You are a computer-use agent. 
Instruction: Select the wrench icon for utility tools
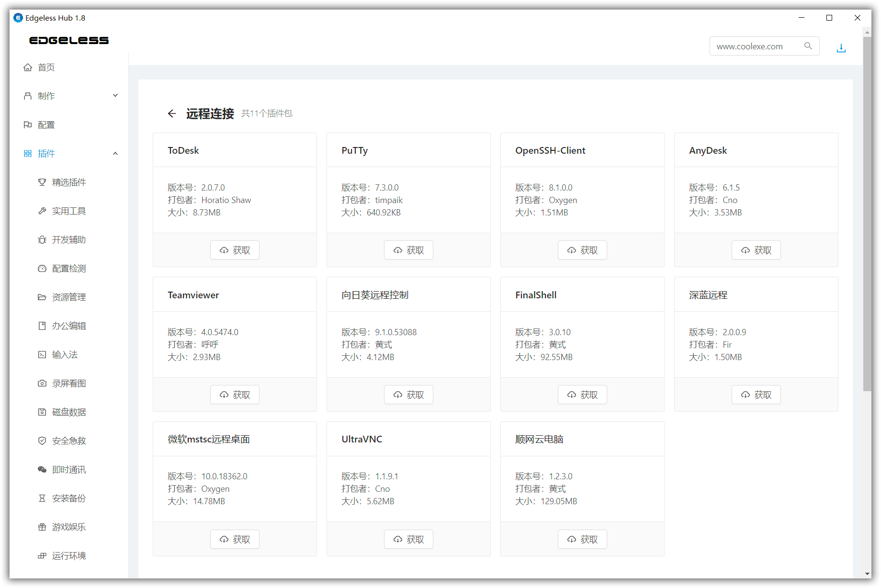pyautogui.click(x=42, y=211)
